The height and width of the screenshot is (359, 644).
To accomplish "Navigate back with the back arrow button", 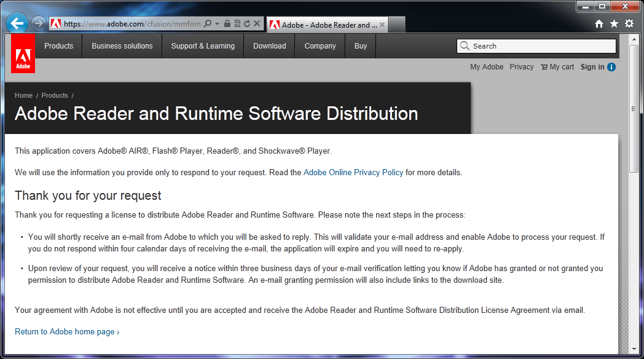I will coord(17,23).
